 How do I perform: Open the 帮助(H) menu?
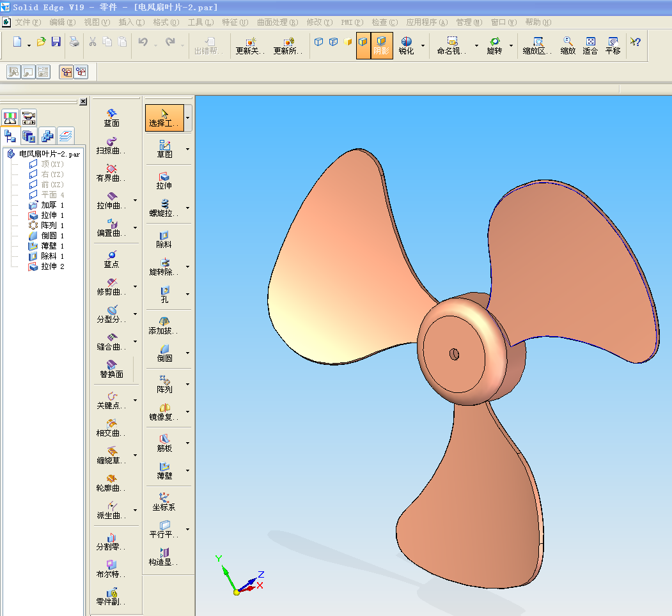click(538, 22)
